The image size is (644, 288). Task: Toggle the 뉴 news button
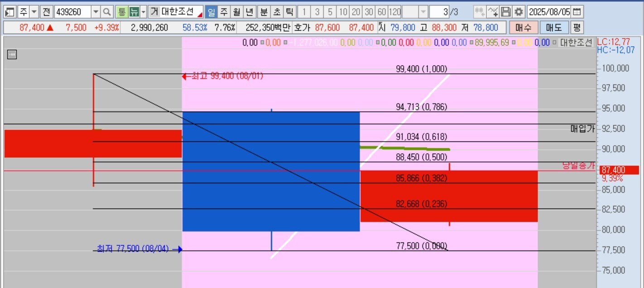coord(134,12)
